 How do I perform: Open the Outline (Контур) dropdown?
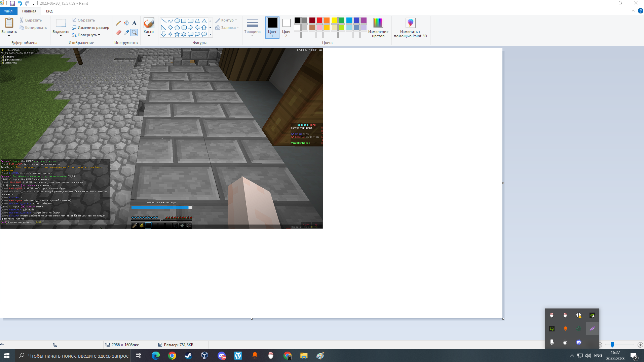(226, 20)
